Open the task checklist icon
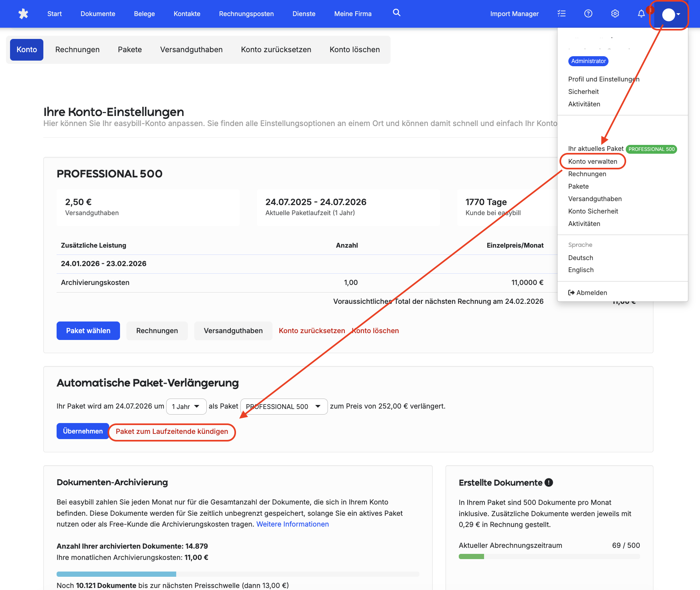 point(562,14)
